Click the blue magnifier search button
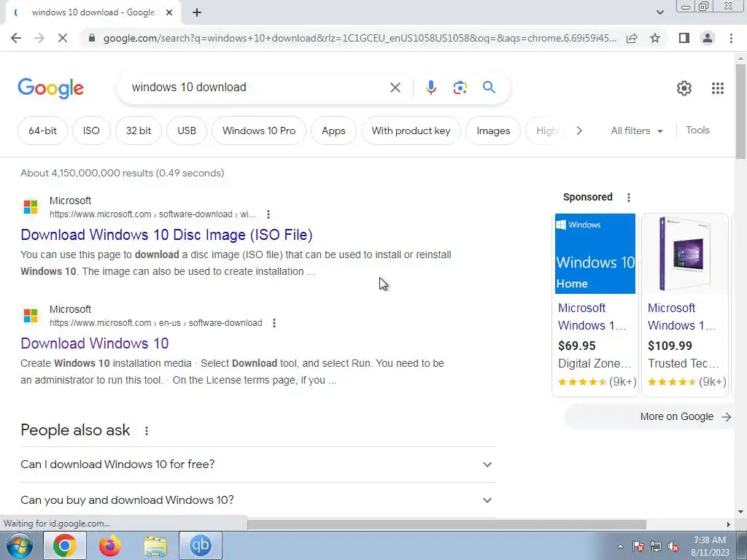The image size is (747, 560). [489, 87]
